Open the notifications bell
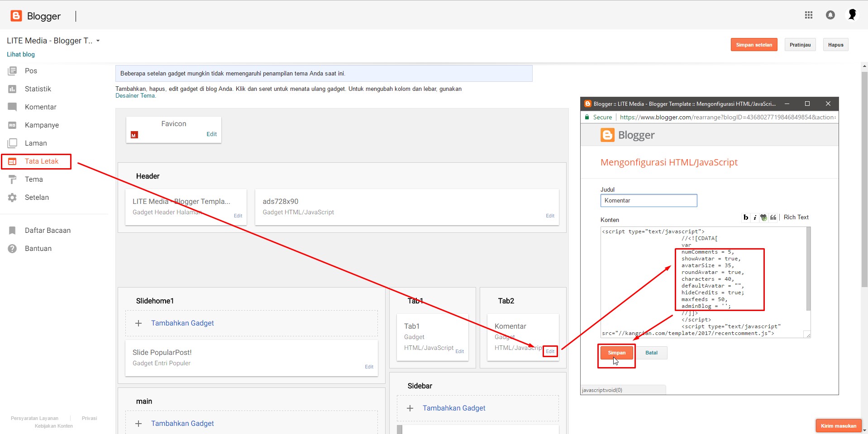Screen dimensions: 868x434 tap(830, 15)
